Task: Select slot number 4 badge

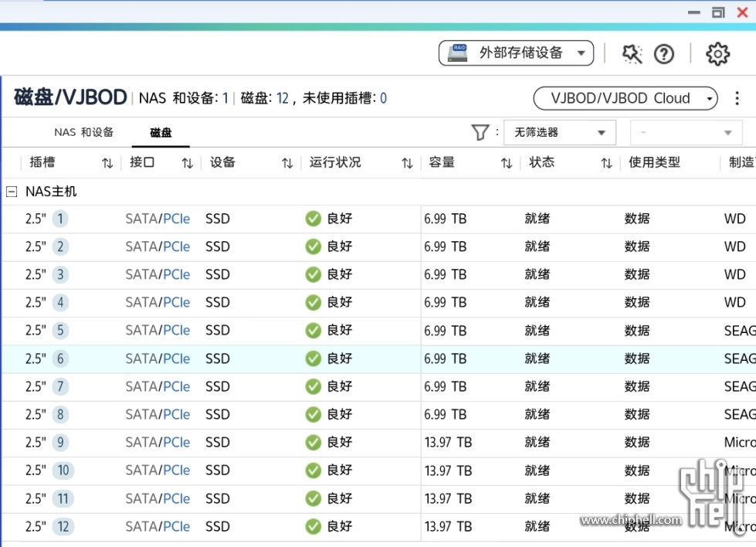Action: coord(60,303)
